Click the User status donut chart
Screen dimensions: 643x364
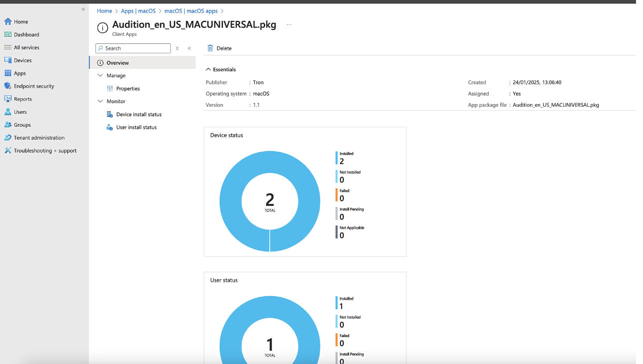pos(270,330)
